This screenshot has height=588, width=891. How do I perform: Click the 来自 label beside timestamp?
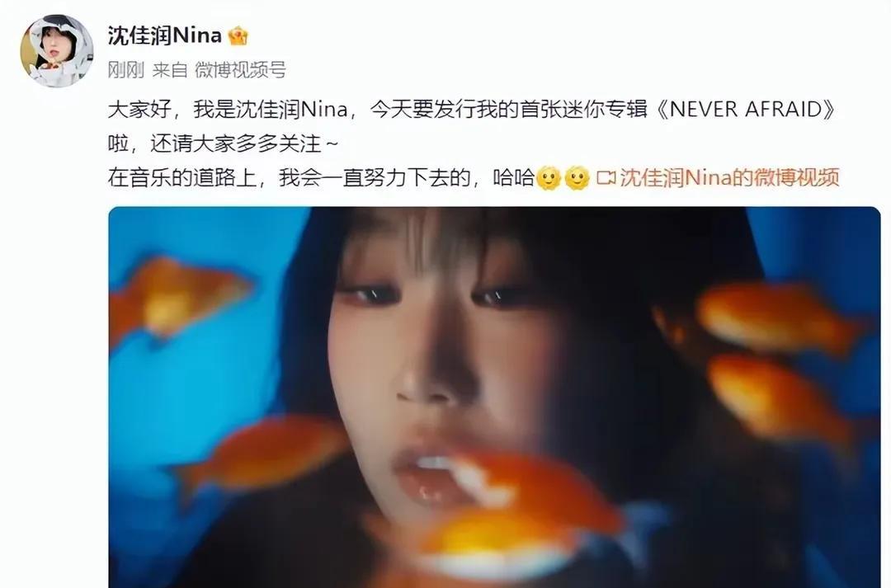click(169, 70)
